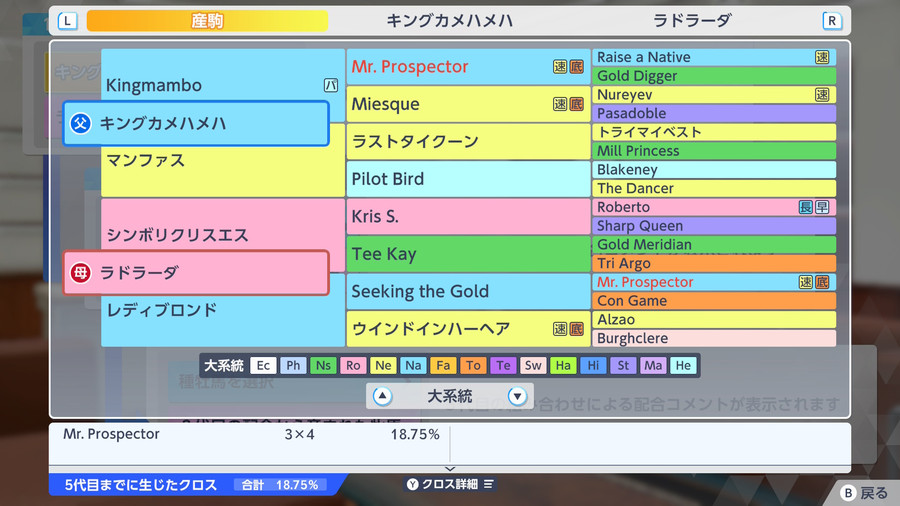This screenshot has width=900, height=506.
Task: Click the Ro lineage color swatch
Action: click(x=353, y=365)
